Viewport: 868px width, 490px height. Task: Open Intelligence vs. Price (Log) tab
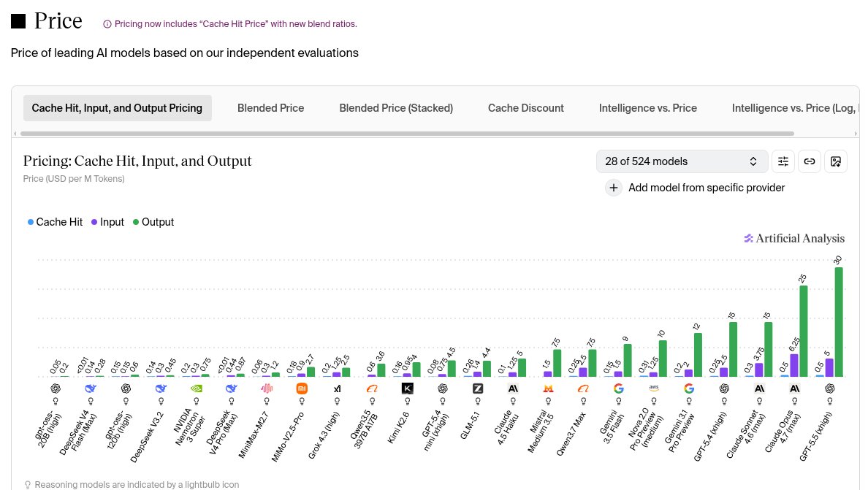point(794,108)
